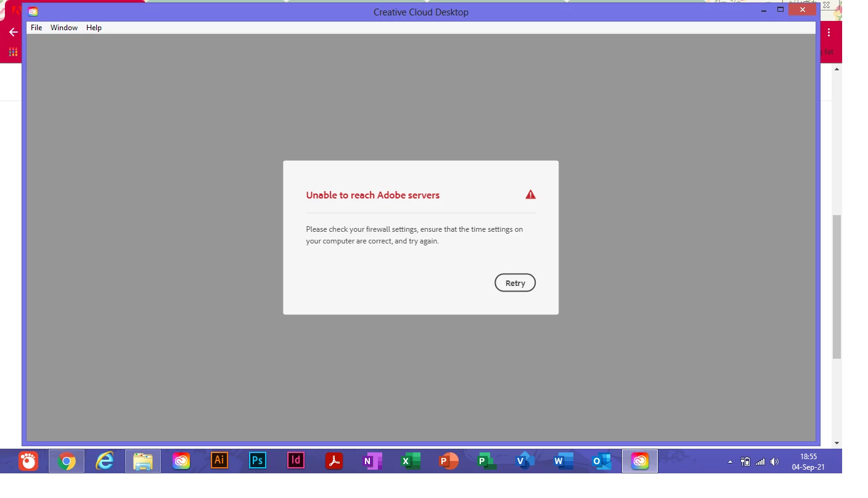868x498 pixels.
Task: Open Google Chrome from the taskbar
Action: click(67, 461)
